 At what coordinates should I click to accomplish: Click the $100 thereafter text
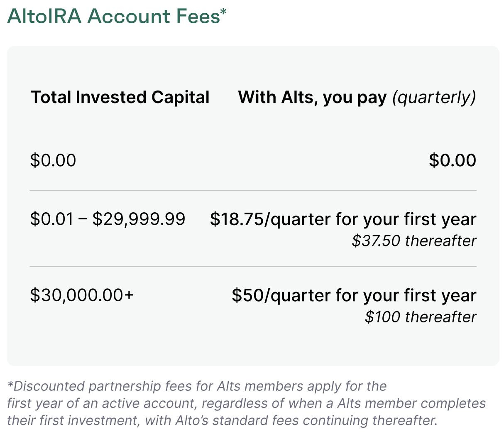(420, 317)
